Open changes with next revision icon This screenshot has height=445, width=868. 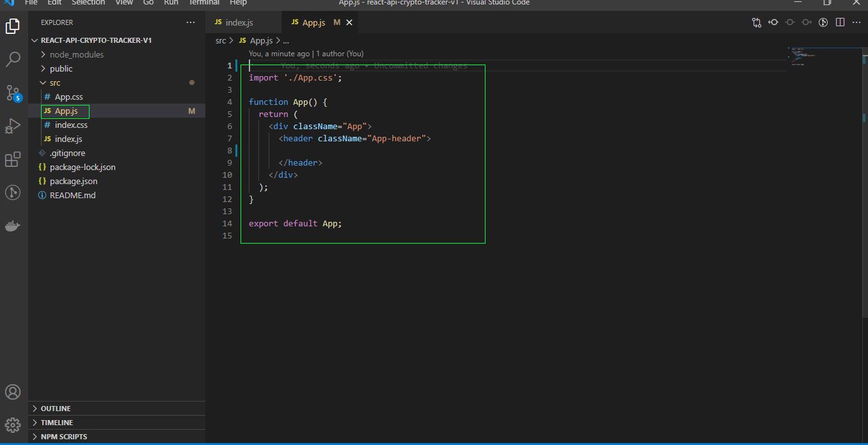click(807, 22)
